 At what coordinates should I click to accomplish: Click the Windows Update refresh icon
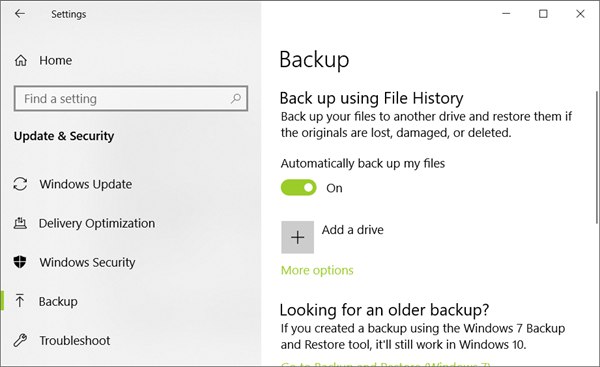coord(20,184)
